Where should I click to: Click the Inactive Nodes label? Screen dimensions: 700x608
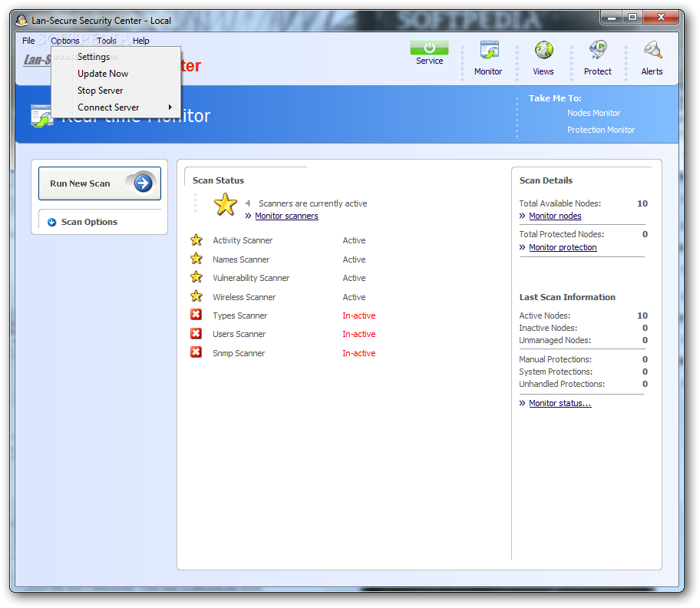(548, 328)
